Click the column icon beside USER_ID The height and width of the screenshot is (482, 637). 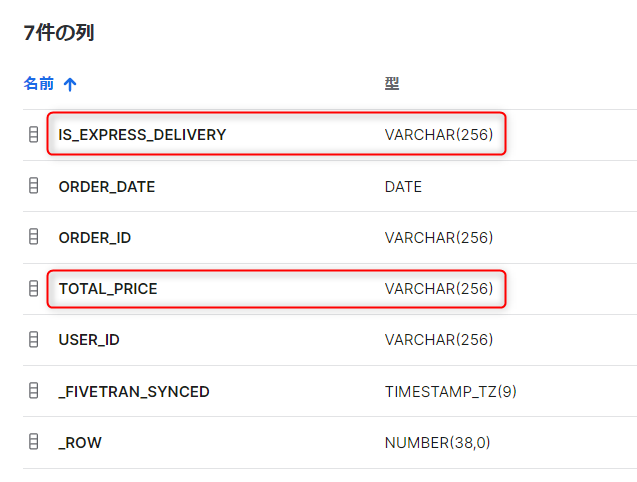pyautogui.click(x=34, y=340)
